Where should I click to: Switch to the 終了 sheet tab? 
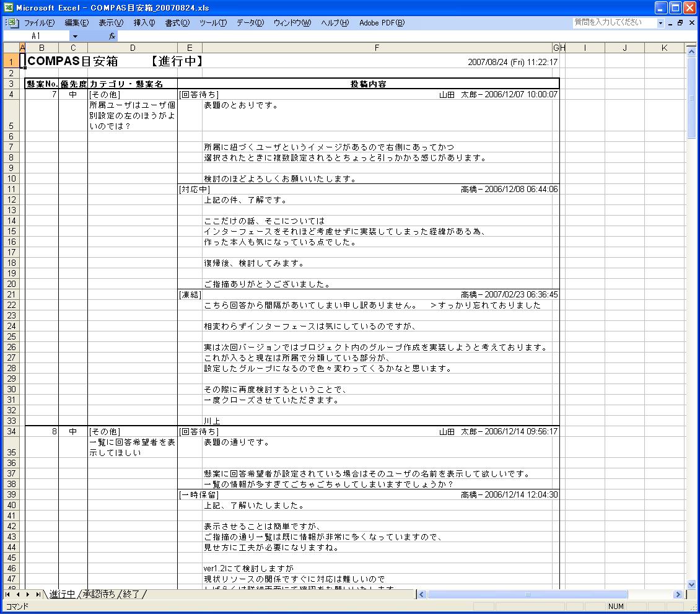(x=132, y=595)
